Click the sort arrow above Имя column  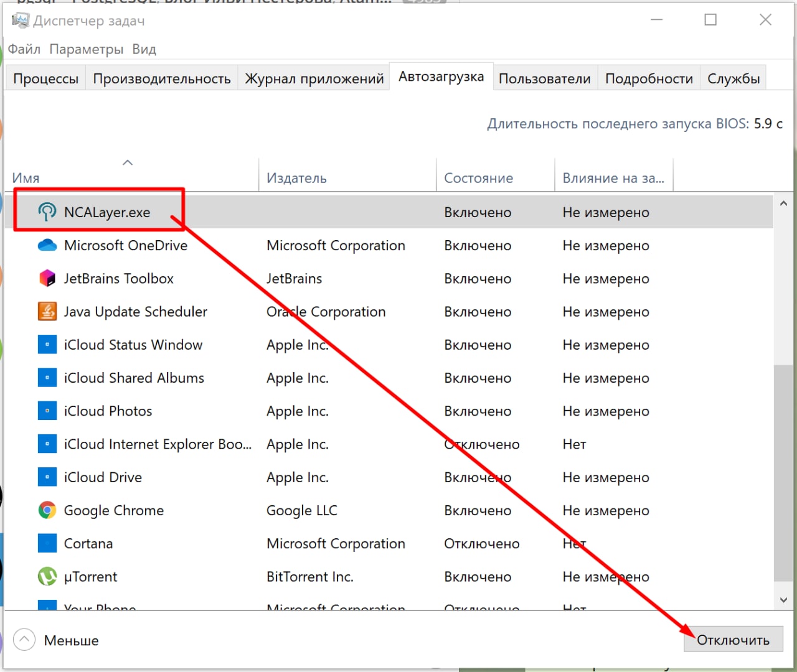(128, 162)
